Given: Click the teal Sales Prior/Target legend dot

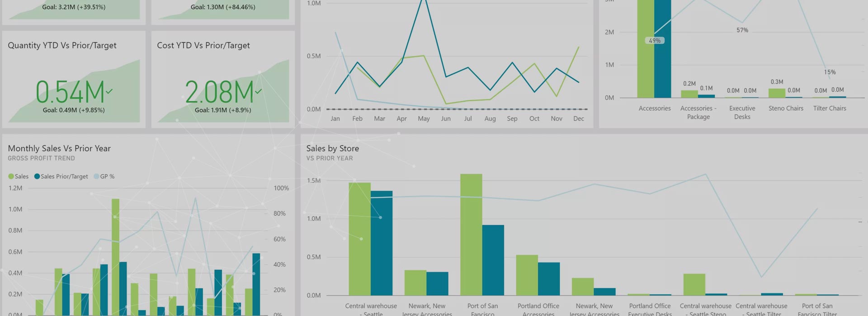Looking at the screenshot, I should 37,177.
